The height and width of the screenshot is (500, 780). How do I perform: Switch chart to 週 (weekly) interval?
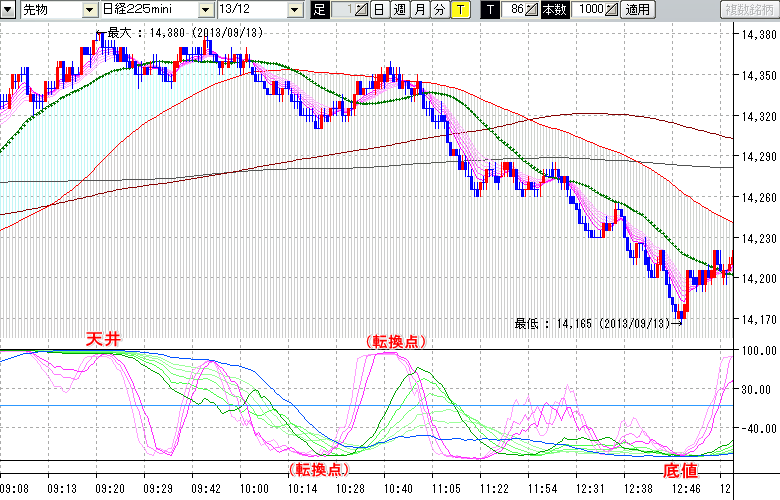[x=399, y=10]
